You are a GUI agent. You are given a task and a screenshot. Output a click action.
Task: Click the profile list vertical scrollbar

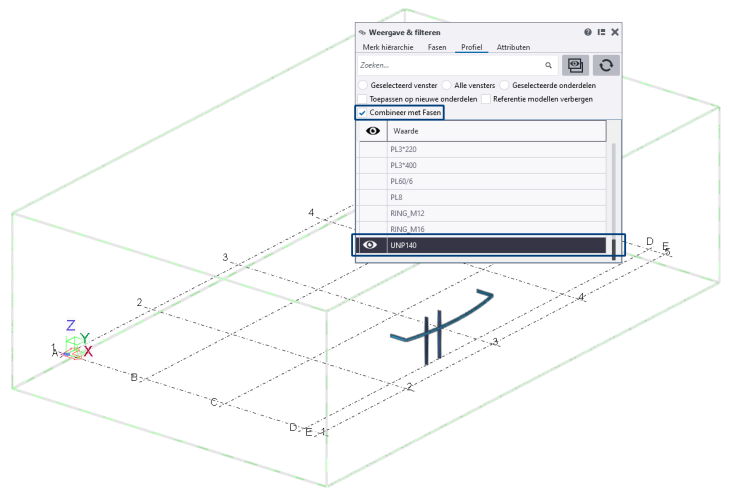pos(613,200)
